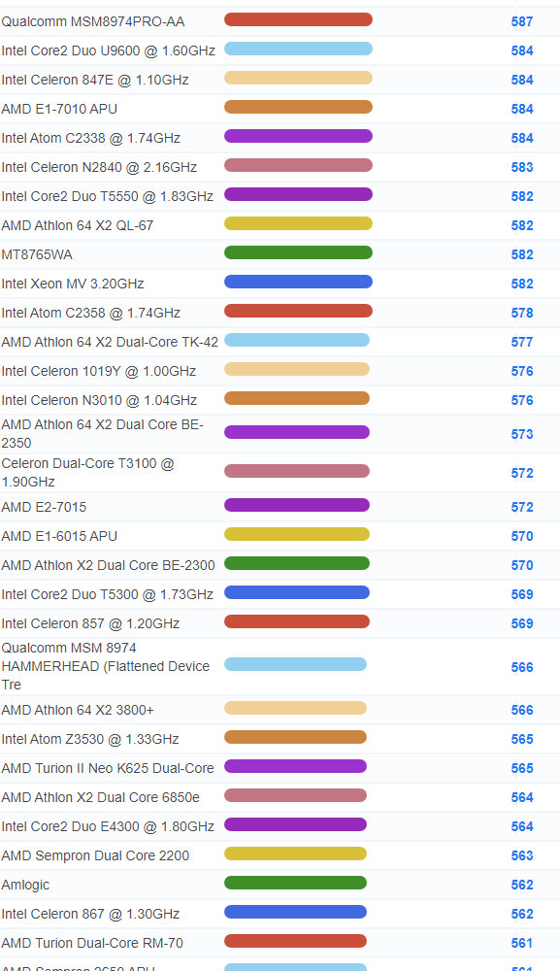Click score 565 in Atom Z3530 row
The height and width of the screenshot is (971, 560).
[x=522, y=739]
